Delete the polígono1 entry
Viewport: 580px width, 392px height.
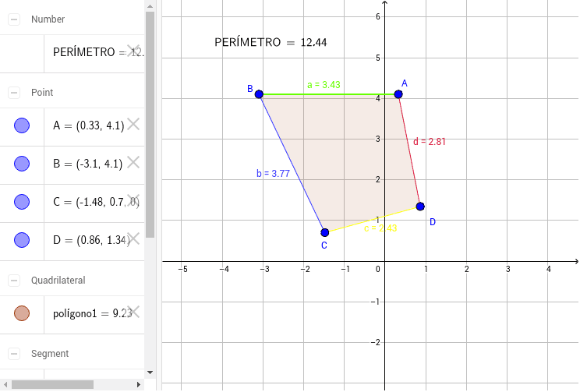coord(133,313)
